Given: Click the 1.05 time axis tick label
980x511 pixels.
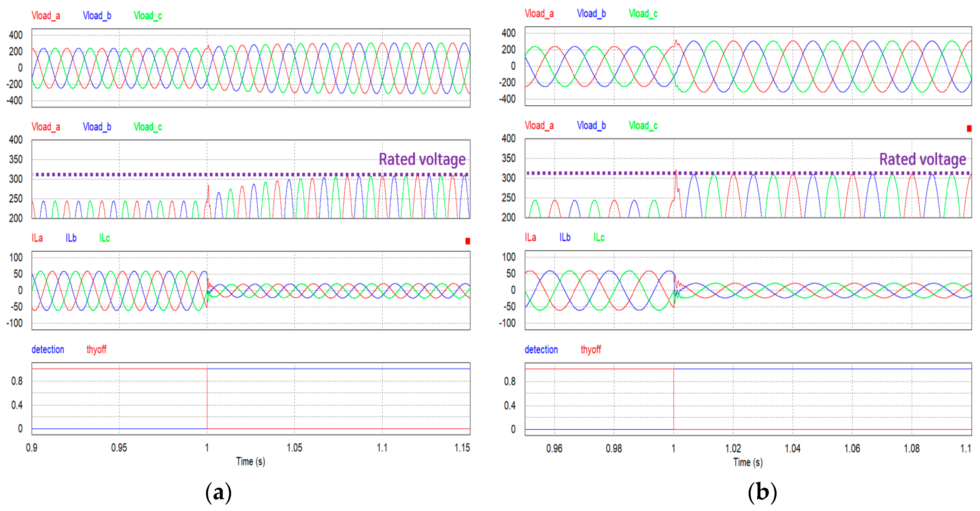Looking at the screenshot, I should 294,448.
